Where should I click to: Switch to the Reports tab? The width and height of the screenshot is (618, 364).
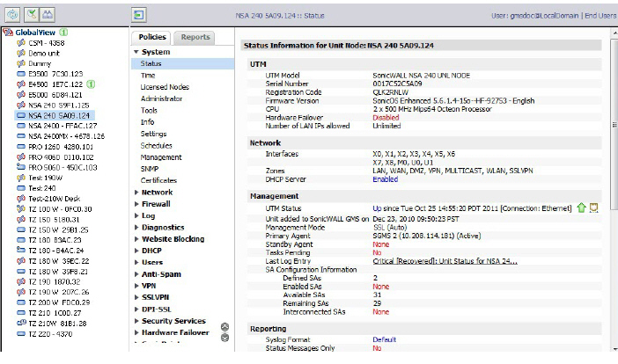point(195,37)
